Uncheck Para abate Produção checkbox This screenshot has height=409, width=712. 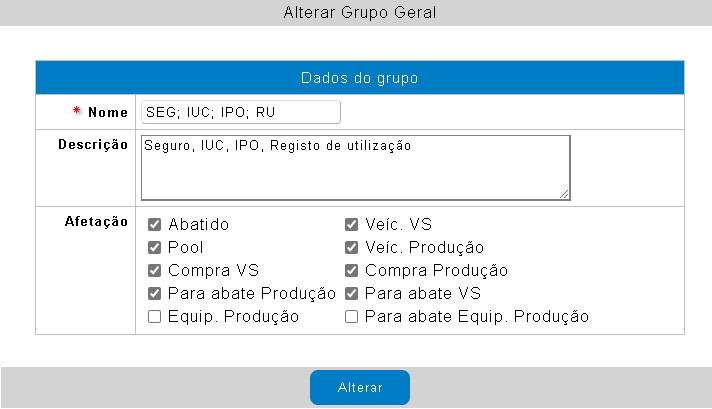click(x=155, y=294)
